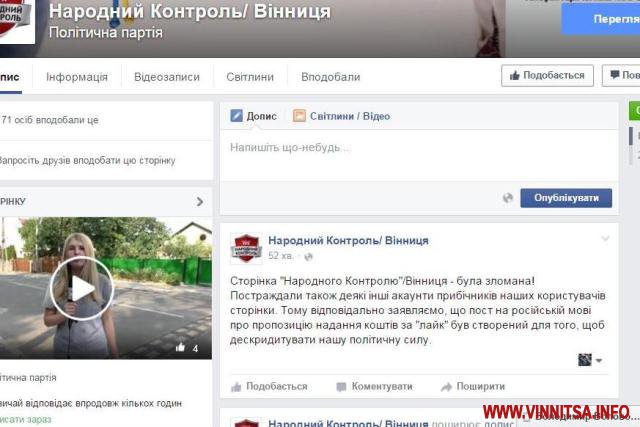Screen dimensions: 640x427
Task: Click the comment bubble icon near Коментувати
Action: (x=341, y=387)
